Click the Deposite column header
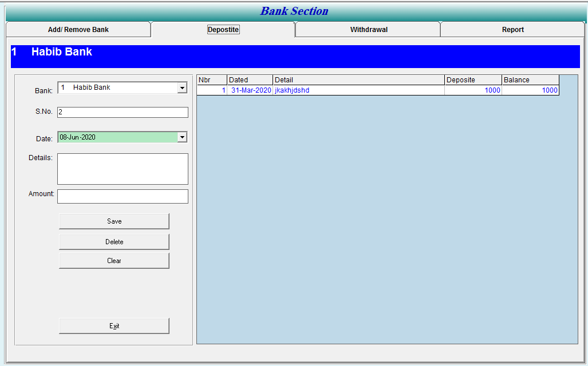This screenshot has width=588, height=366. pyautogui.click(x=473, y=80)
